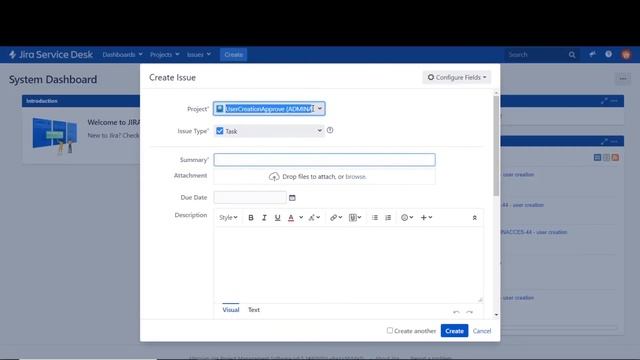Open the help question mark icon
This screenshot has width=640, height=360.
(x=608, y=54)
